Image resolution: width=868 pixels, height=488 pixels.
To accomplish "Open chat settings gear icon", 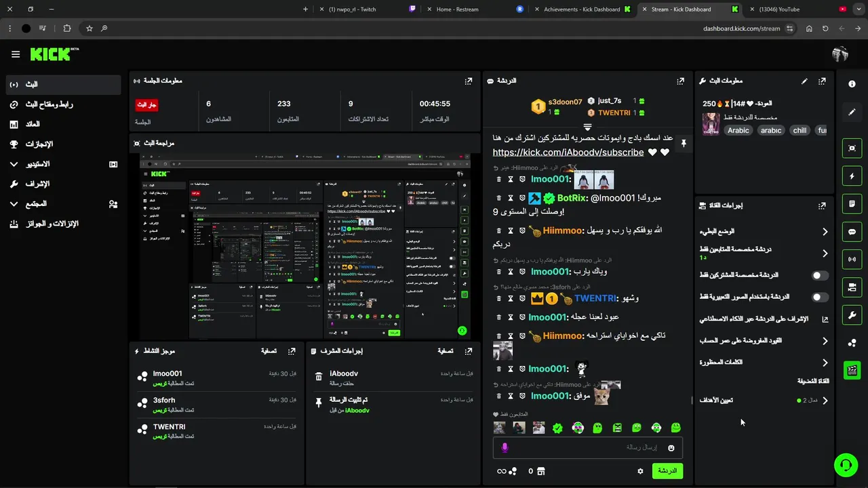I will [640, 471].
